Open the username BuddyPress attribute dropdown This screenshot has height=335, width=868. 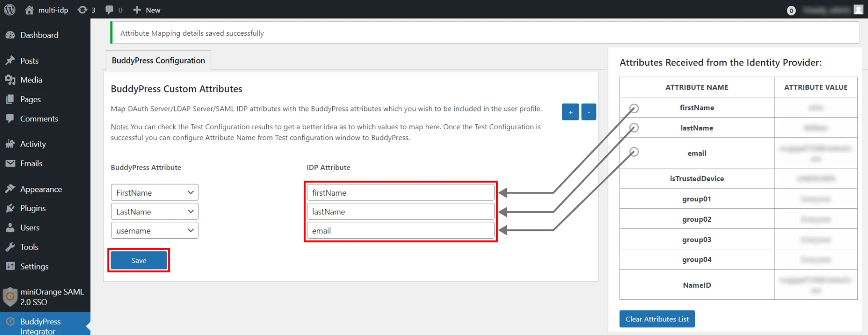pyautogui.click(x=154, y=230)
